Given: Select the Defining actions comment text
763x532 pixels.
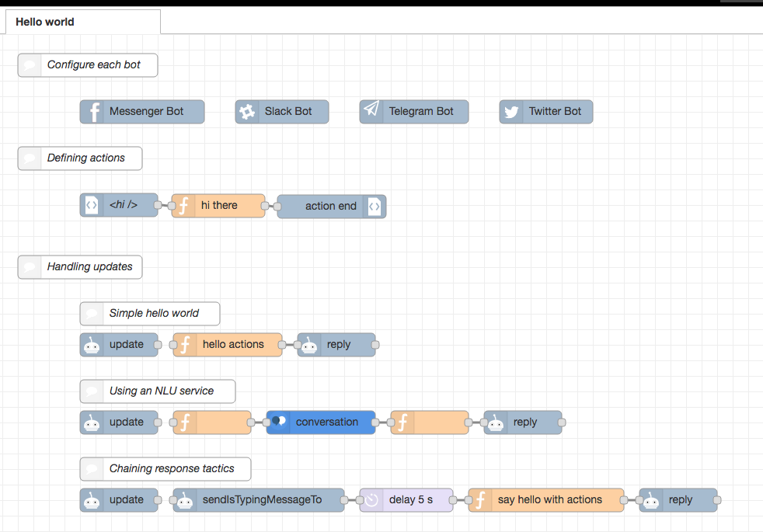Looking at the screenshot, I should coord(85,158).
